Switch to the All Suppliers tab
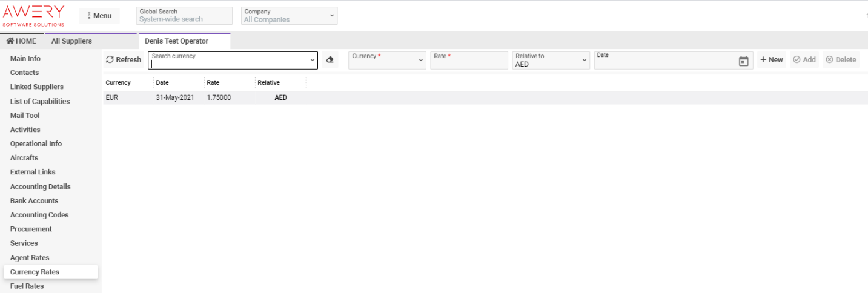Screen dimensions: 868x293 (x=71, y=41)
